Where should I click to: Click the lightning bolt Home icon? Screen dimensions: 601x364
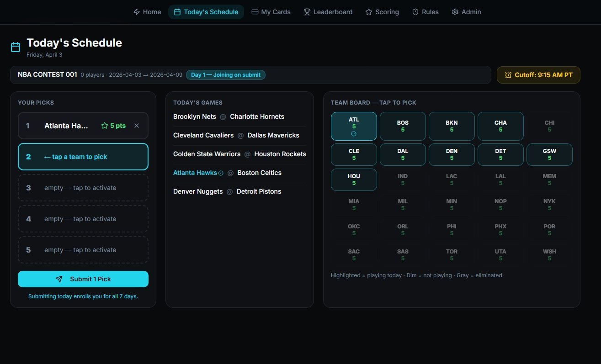click(x=137, y=12)
